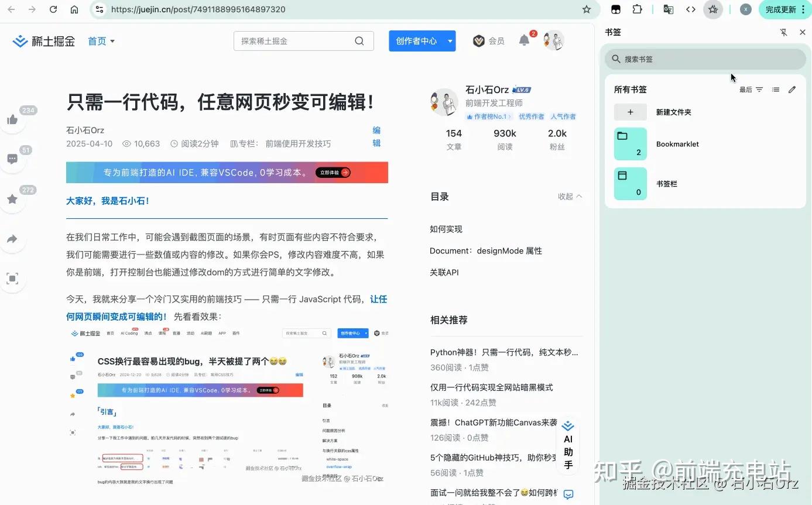Screen dimensions: 812x505
Task: Unpin the 书签 panel with the pin icon
Action: pyautogui.click(x=784, y=32)
